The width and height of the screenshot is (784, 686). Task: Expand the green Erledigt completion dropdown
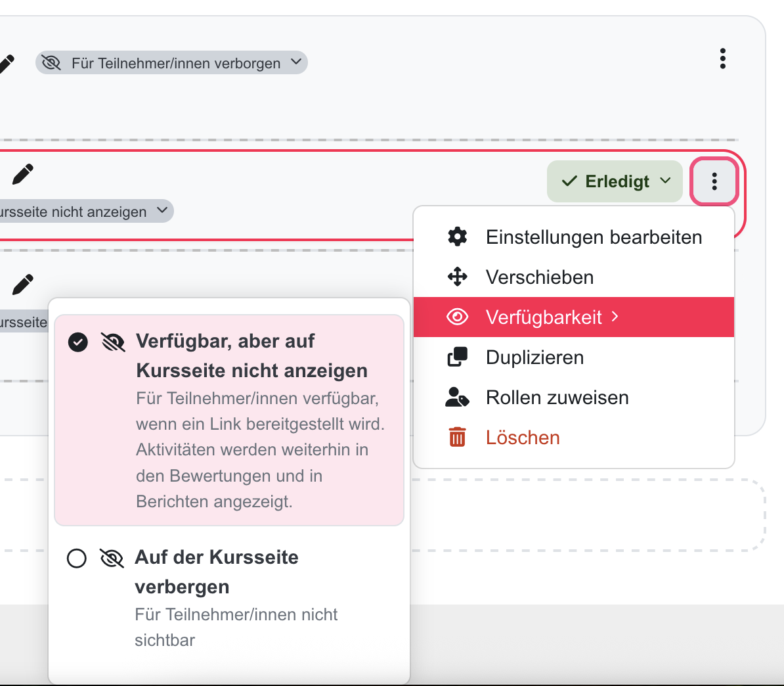click(615, 181)
